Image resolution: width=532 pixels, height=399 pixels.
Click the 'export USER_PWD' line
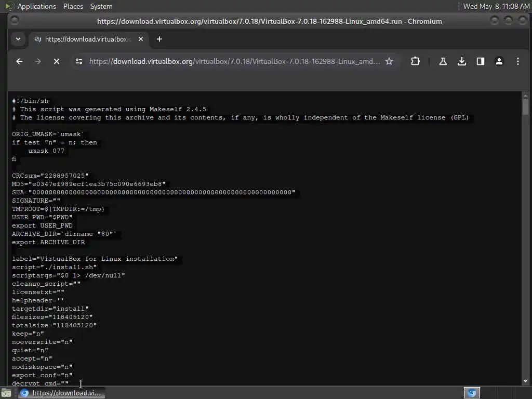coord(42,225)
